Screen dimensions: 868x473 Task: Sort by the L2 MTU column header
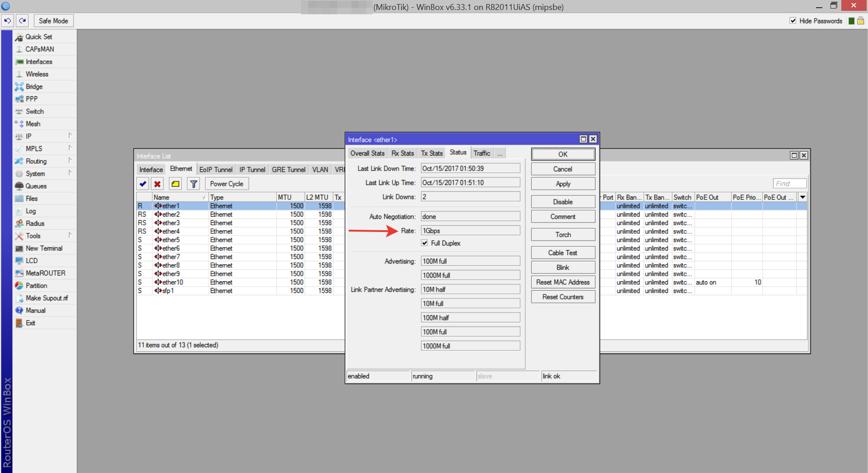click(x=318, y=197)
